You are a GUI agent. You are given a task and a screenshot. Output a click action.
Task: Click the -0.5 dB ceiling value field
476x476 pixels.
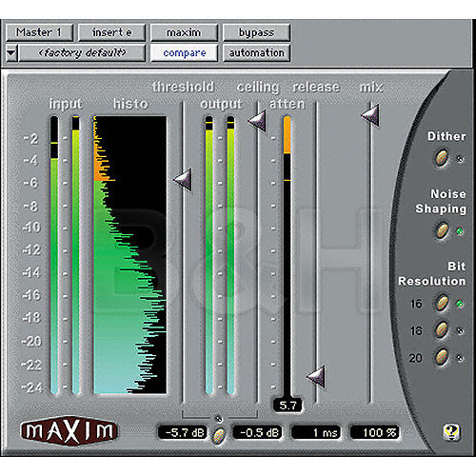(x=257, y=432)
